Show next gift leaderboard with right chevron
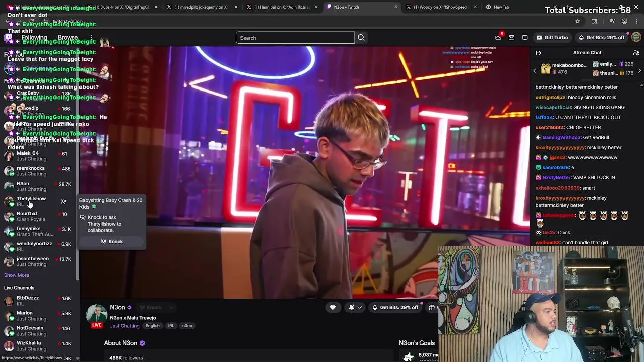The width and height of the screenshot is (644, 362). pyautogui.click(x=639, y=71)
